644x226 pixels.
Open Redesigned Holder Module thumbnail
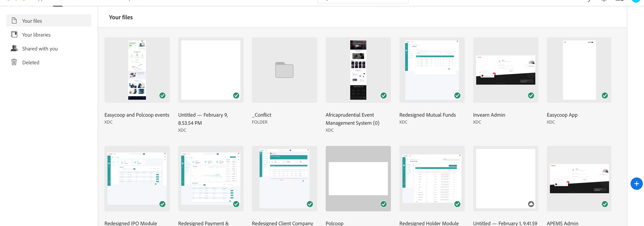pos(431,178)
